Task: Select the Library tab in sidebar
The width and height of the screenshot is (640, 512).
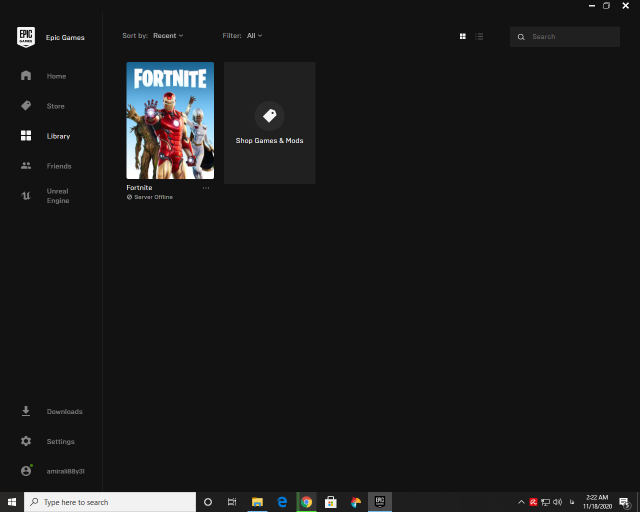Action: tap(58, 136)
